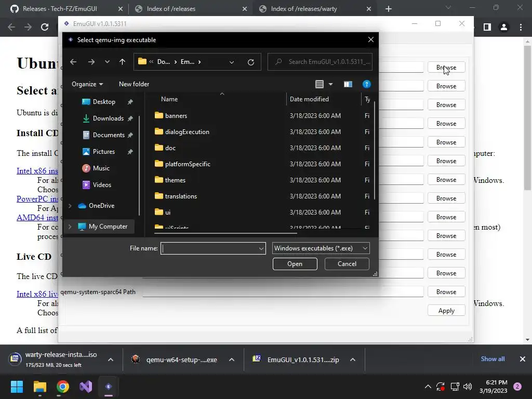Expand the My Computer tree node
532x399 pixels.
click(70, 227)
